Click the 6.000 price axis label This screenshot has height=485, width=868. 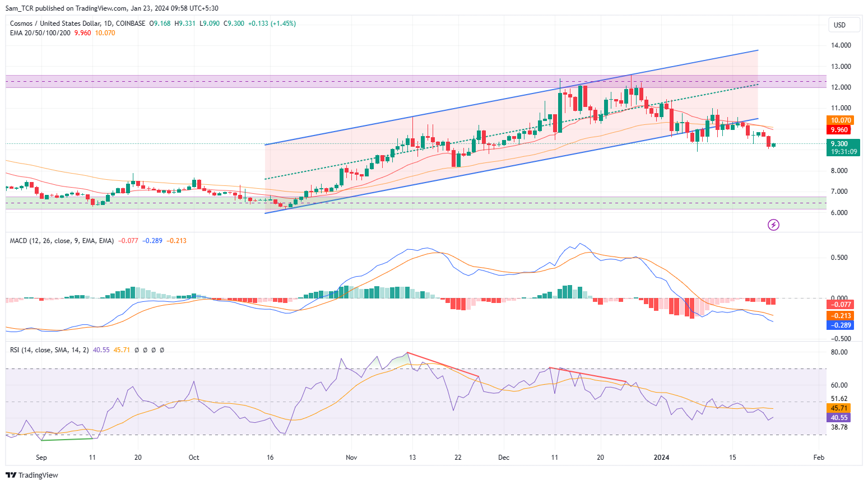(x=839, y=213)
